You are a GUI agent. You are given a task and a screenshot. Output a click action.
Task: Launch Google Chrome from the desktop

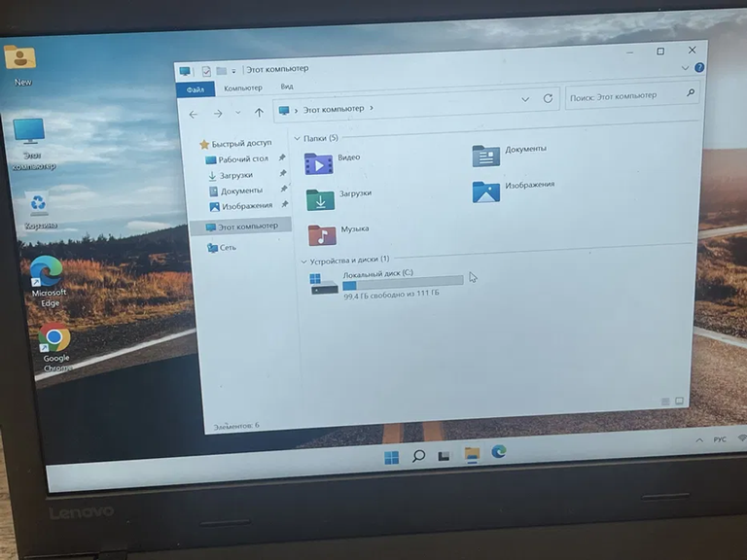pos(54,338)
